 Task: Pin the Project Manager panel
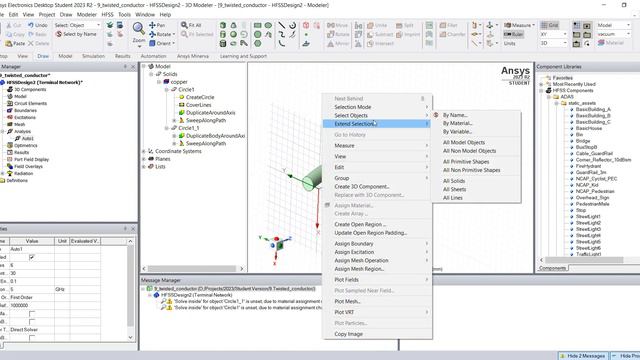(x=125, y=67)
